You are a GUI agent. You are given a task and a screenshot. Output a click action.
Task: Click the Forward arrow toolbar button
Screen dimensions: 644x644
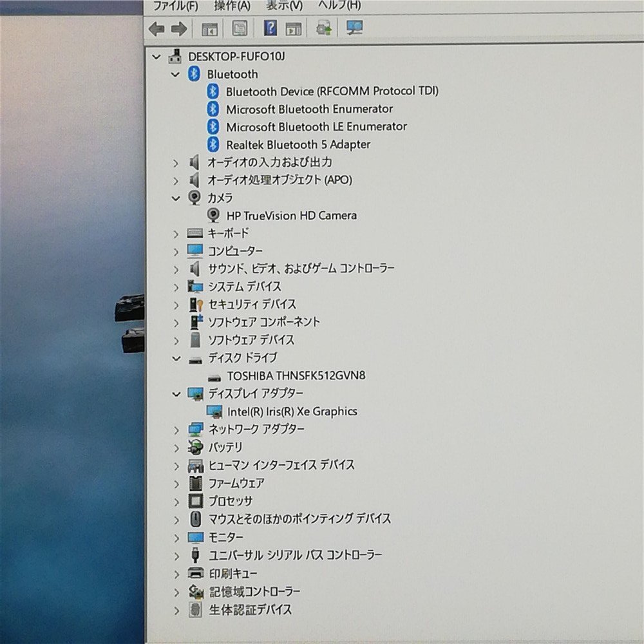coord(179,29)
